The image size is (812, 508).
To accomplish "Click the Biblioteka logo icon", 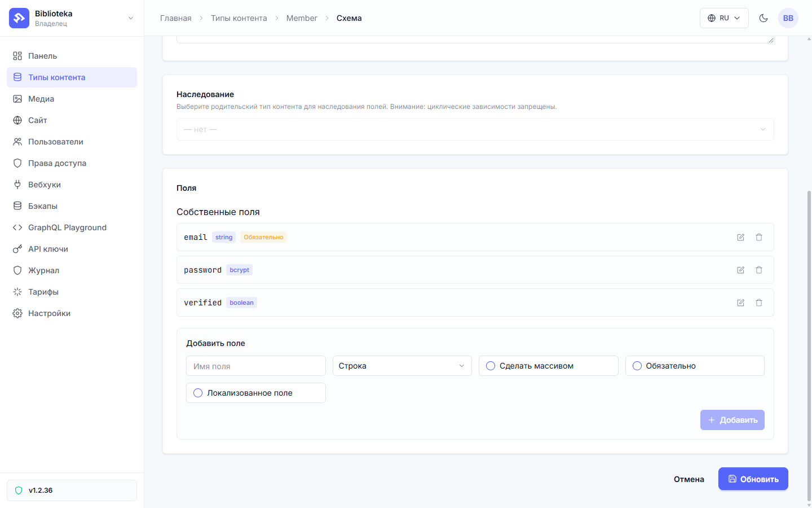I will [19, 18].
